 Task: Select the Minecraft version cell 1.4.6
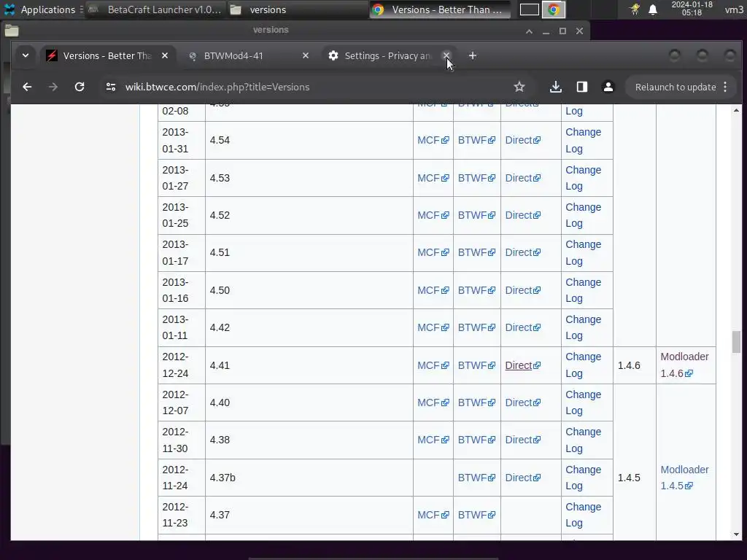[635, 365]
